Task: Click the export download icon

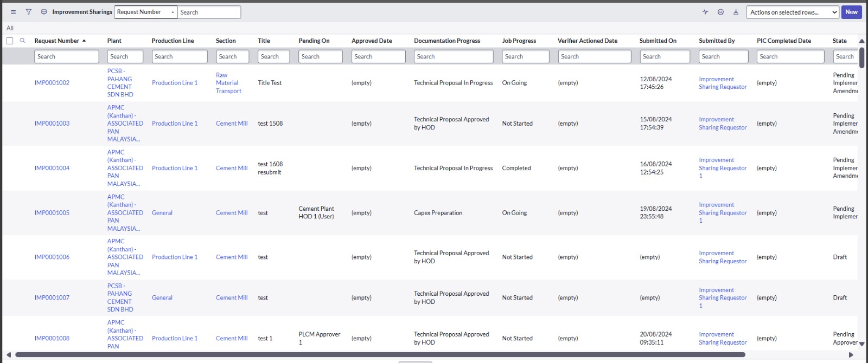Action: (736, 12)
